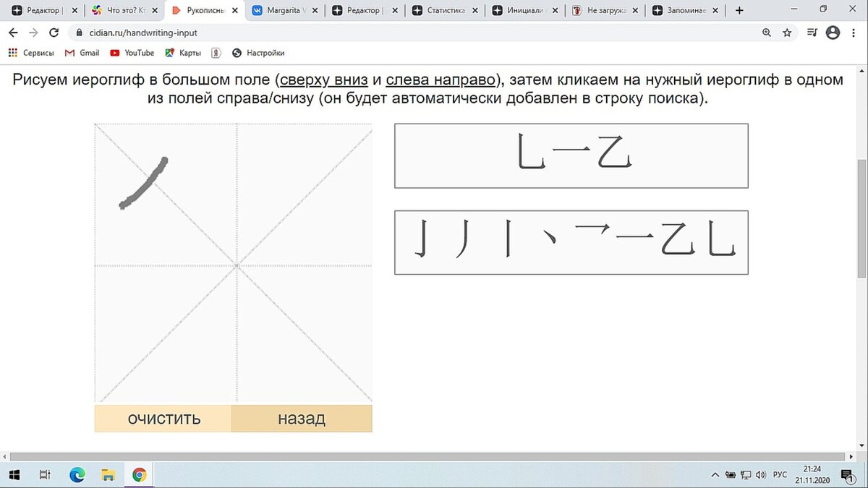Image resolution: width=868 pixels, height=488 pixels.
Task: Open the YouTube bookmark icon
Action: (115, 52)
